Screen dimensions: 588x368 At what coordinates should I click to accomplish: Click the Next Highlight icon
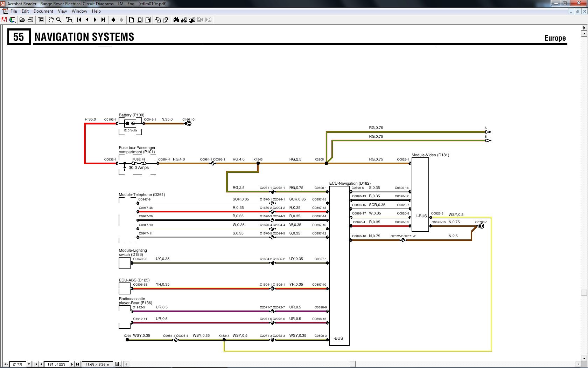[x=208, y=20]
